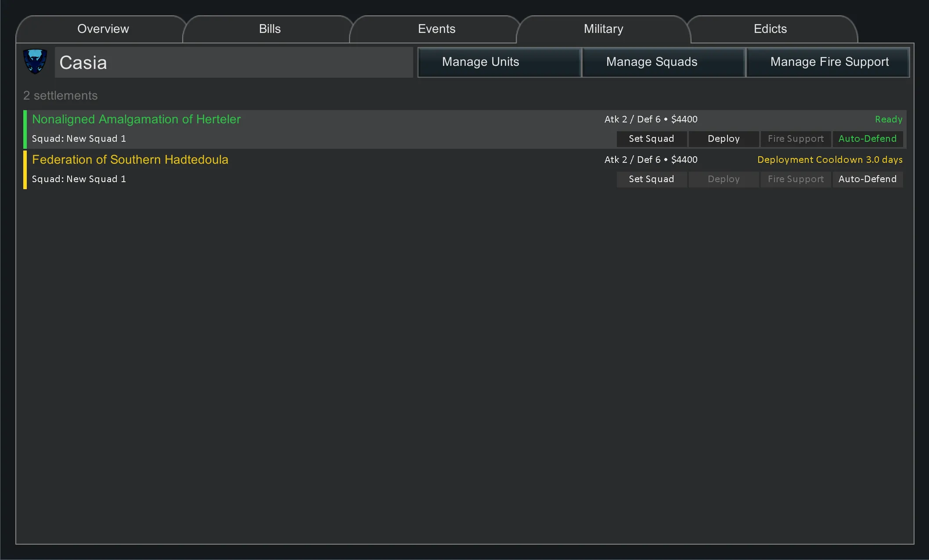This screenshot has height=560, width=929.
Task: Set squad for Federation of Southern Hadtedoula
Action: 652,179
